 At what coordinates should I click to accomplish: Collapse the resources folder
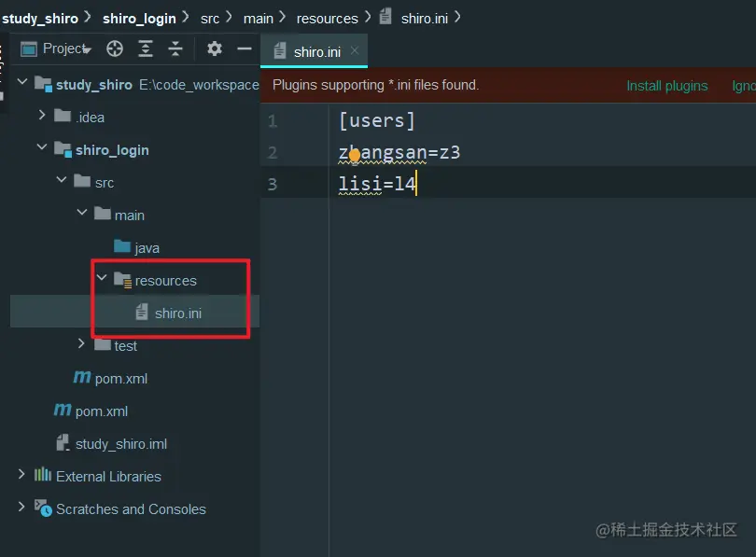click(x=102, y=277)
